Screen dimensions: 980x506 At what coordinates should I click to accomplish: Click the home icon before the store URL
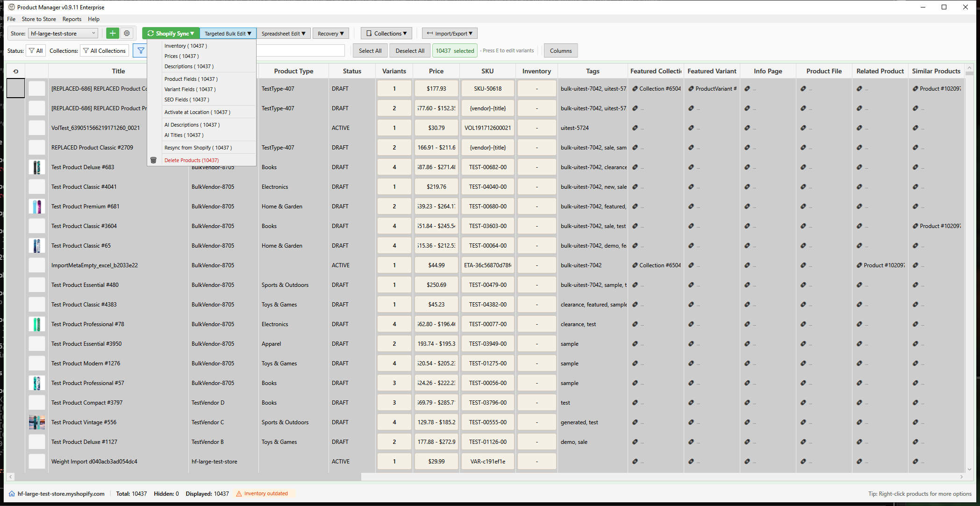click(x=13, y=493)
